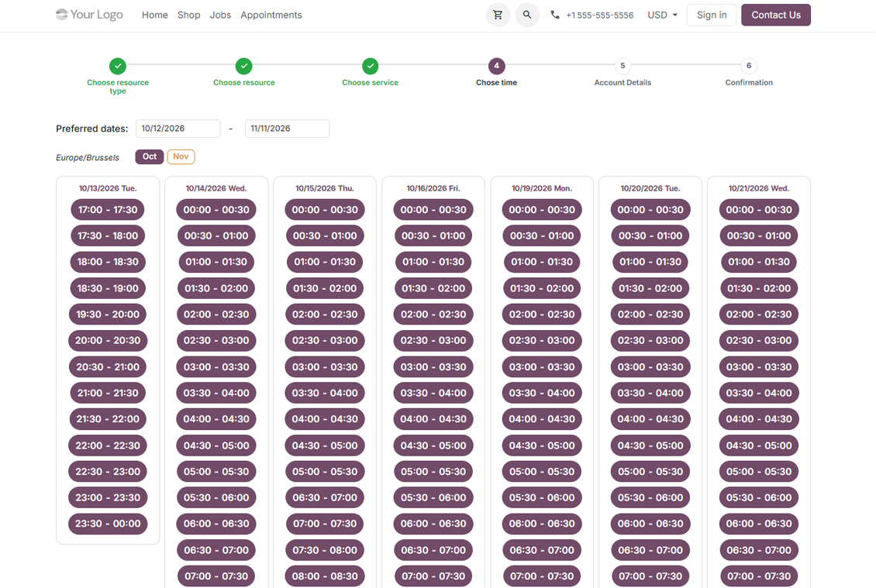Viewport: 876px width, 588px height.
Task: Click the Preferred dates label
Action: (x=92, y=129)
